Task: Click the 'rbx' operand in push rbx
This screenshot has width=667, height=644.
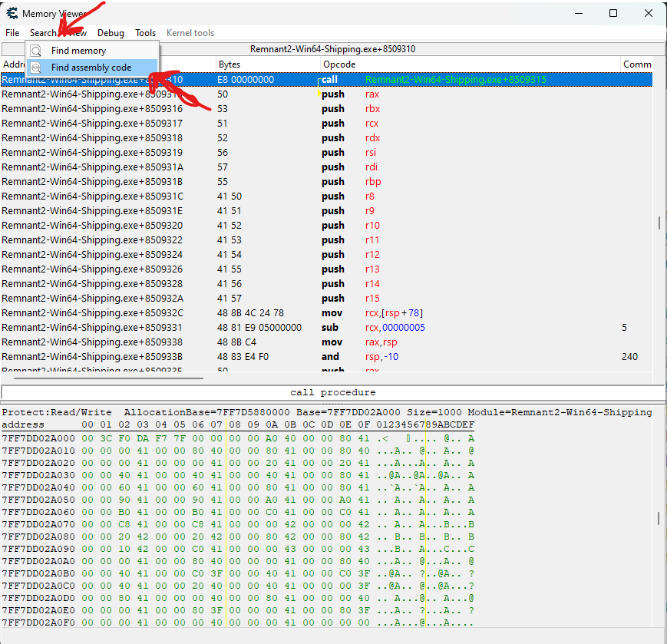Action: click(x=372, y=109)
